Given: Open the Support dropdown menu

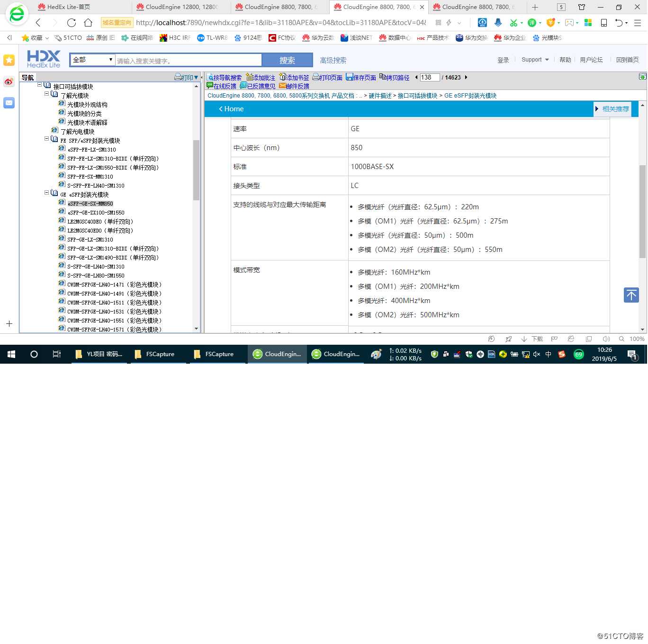Looking at the screenshot, I should point(535,60).
